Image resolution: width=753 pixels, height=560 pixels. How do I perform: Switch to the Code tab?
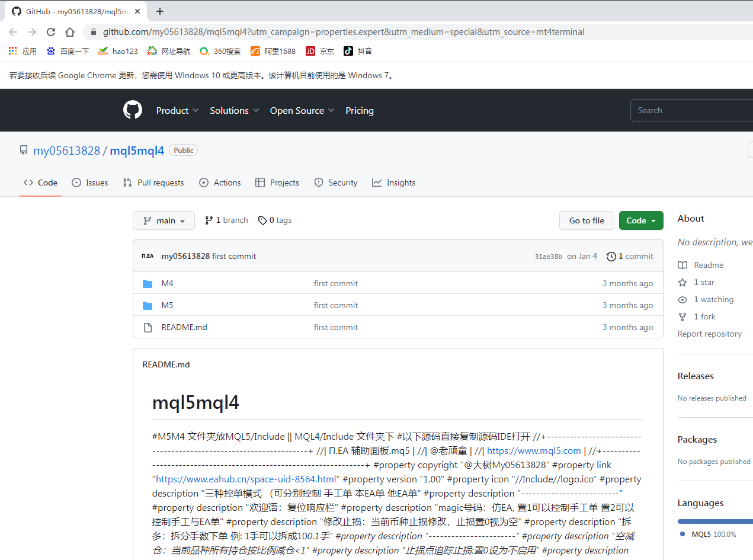[x=40, y=183]
